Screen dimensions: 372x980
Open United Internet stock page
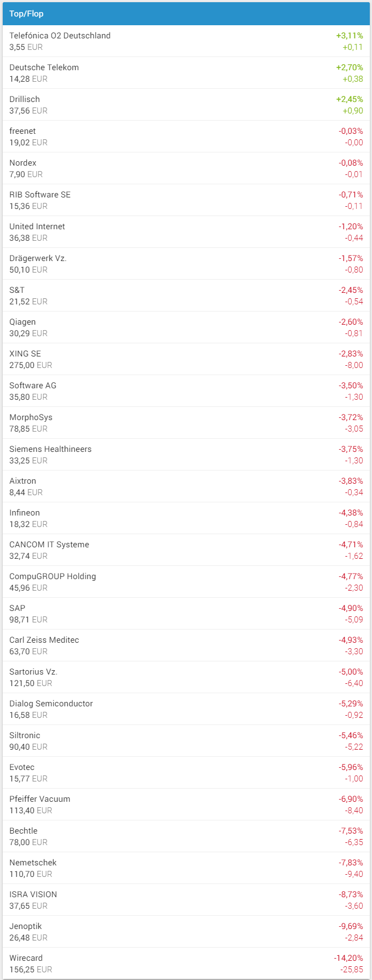click(x=37, y=226)
